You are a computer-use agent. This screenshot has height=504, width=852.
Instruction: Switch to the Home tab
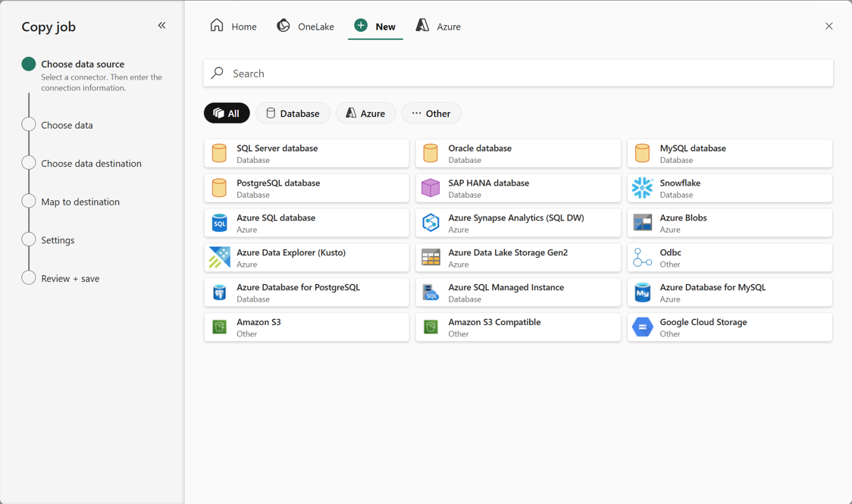pos(233,26)
